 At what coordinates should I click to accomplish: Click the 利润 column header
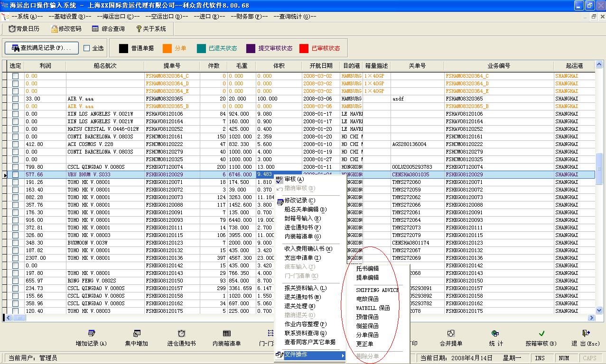click(45, 66)
